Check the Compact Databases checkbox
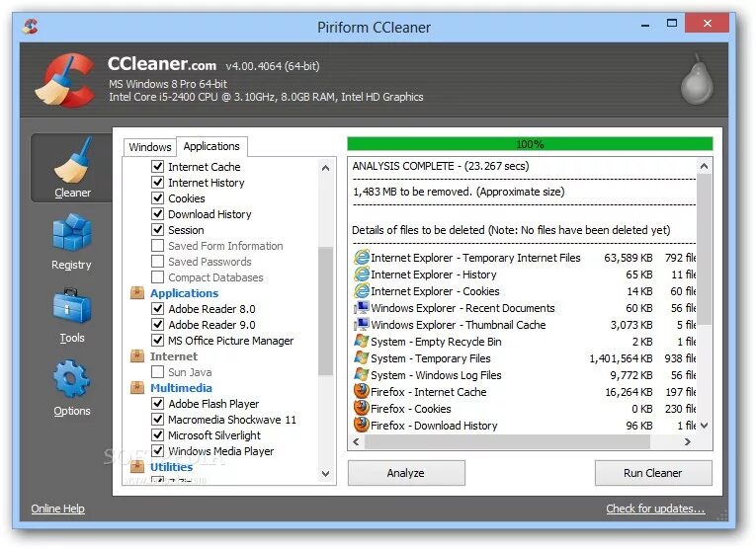Image resolution: width=756 pixels, height=549 pixels. [x=158, y=276]
